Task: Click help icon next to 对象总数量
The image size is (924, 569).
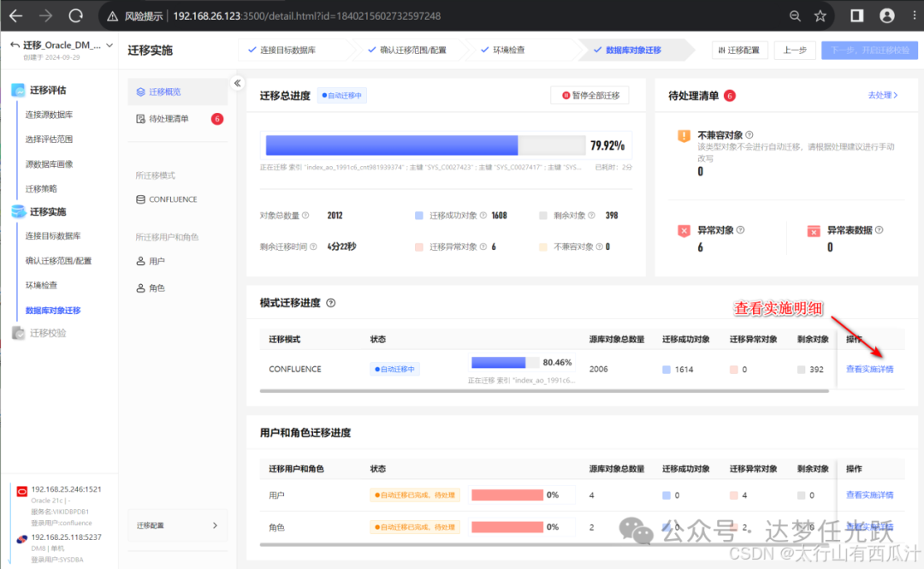Action: [305, 216]
